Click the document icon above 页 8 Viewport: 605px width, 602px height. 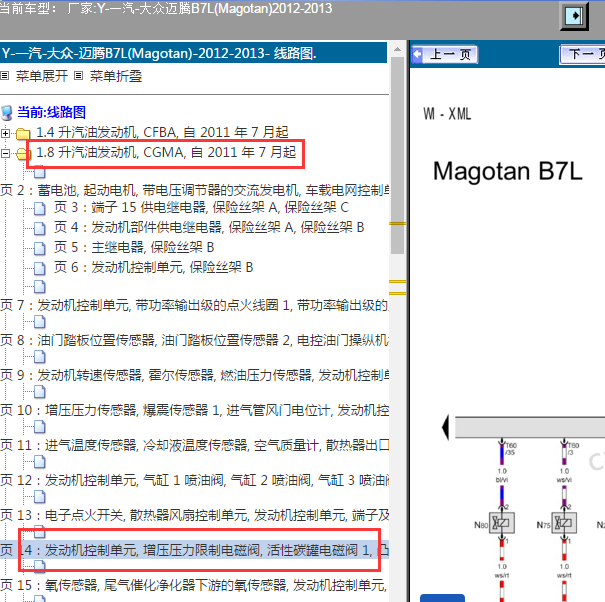coord(39,322)
